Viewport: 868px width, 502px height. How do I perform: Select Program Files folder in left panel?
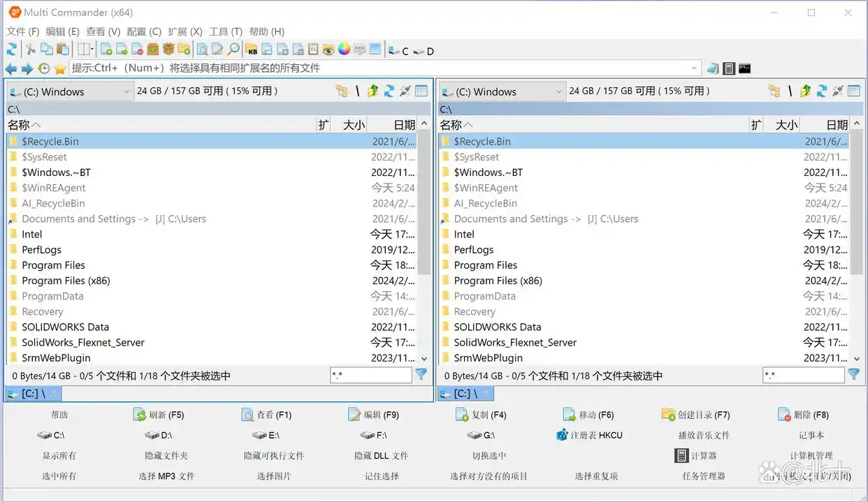pos(212,265)
